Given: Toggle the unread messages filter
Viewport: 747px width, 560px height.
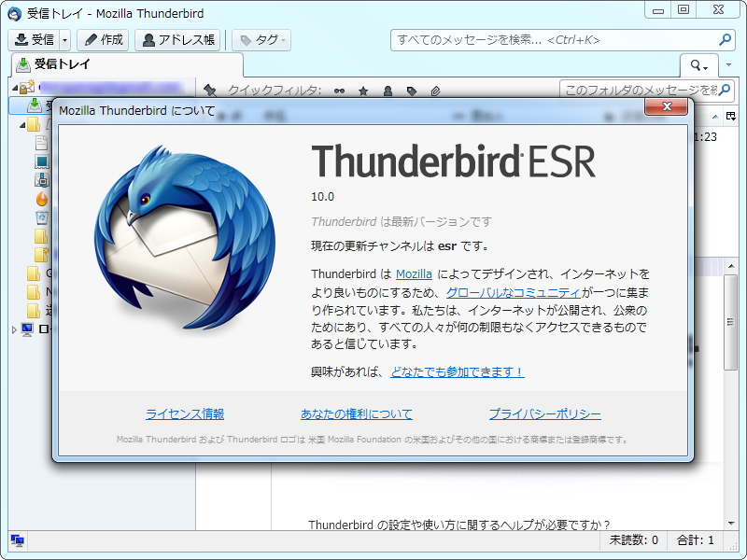Looking at the screenshot, I should click(339, 91).
